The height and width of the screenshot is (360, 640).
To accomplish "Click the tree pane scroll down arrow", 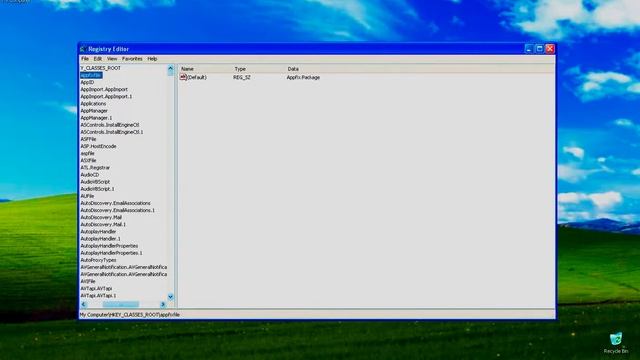I will [x=171, y=297].
